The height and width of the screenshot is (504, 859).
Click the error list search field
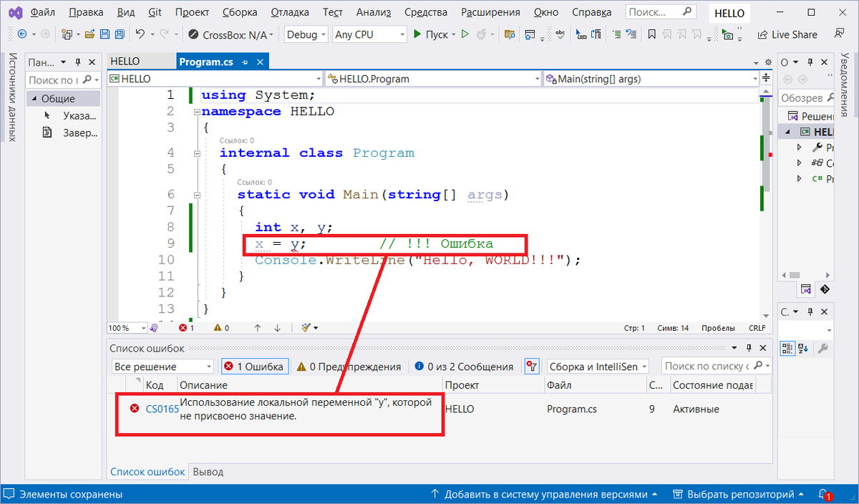(x=717, y=366)
